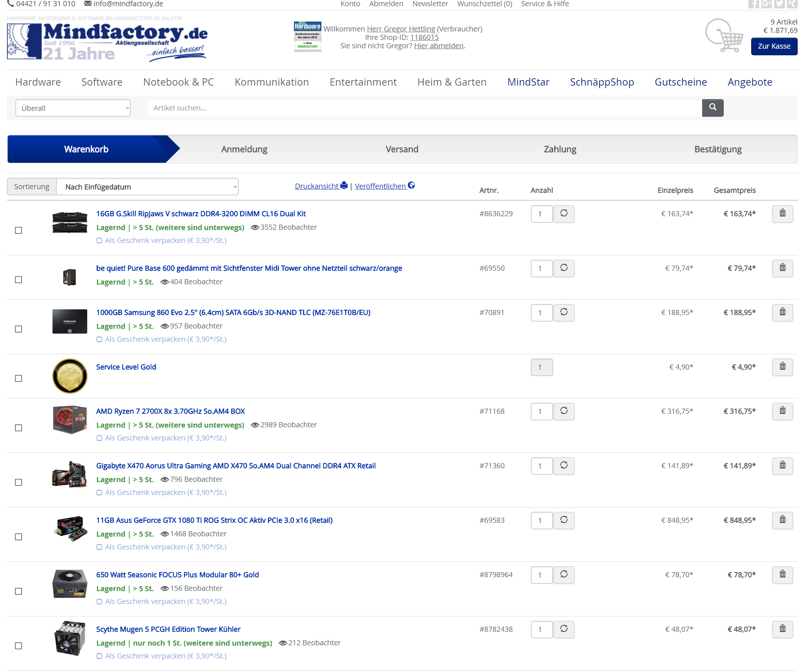
Task: Delete the G.Skill RipJaws RAM item
Action: pos(782,213)
